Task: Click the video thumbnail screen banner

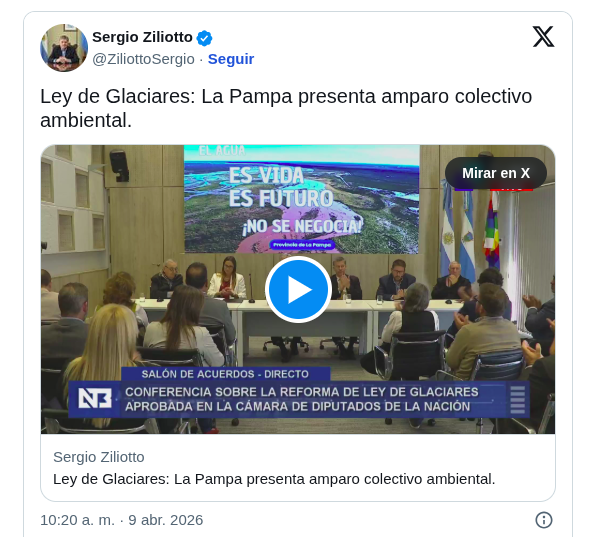Action: (302, 199)
